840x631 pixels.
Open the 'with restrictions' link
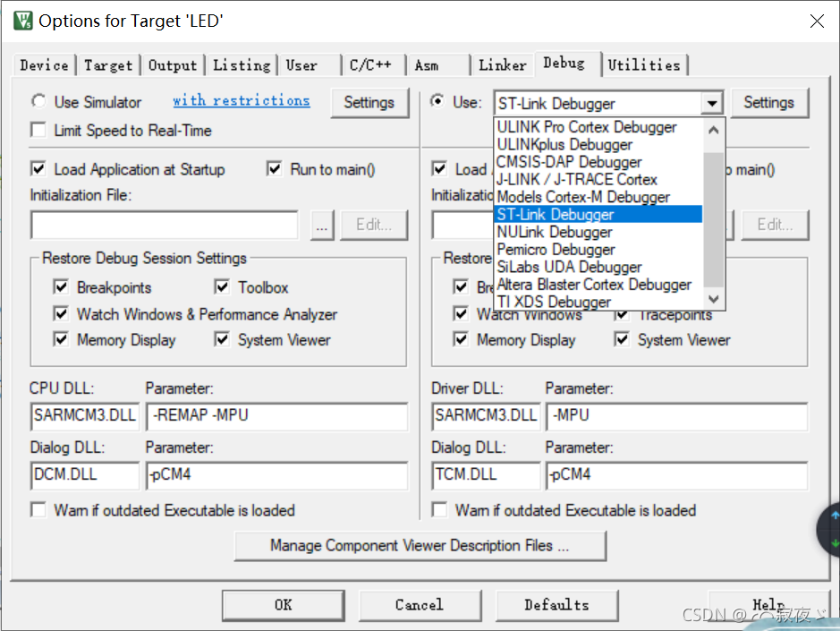(241, 101)
